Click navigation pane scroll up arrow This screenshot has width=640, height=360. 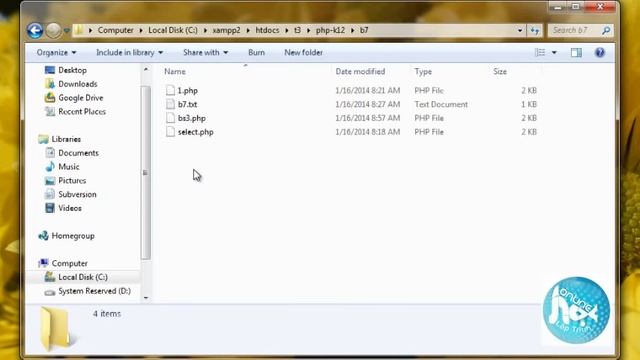pyautogui.click(x=146, y=69)
